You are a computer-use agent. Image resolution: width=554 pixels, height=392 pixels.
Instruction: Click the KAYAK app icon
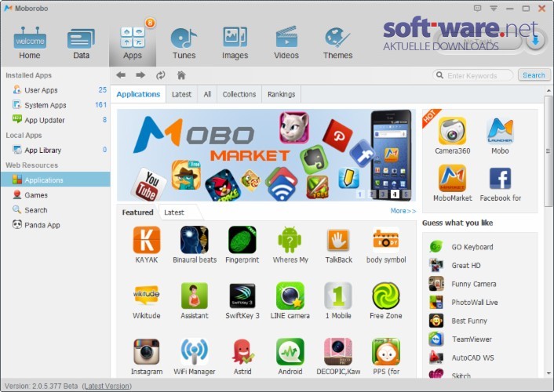pyautogui.click(x=147, y=240)
